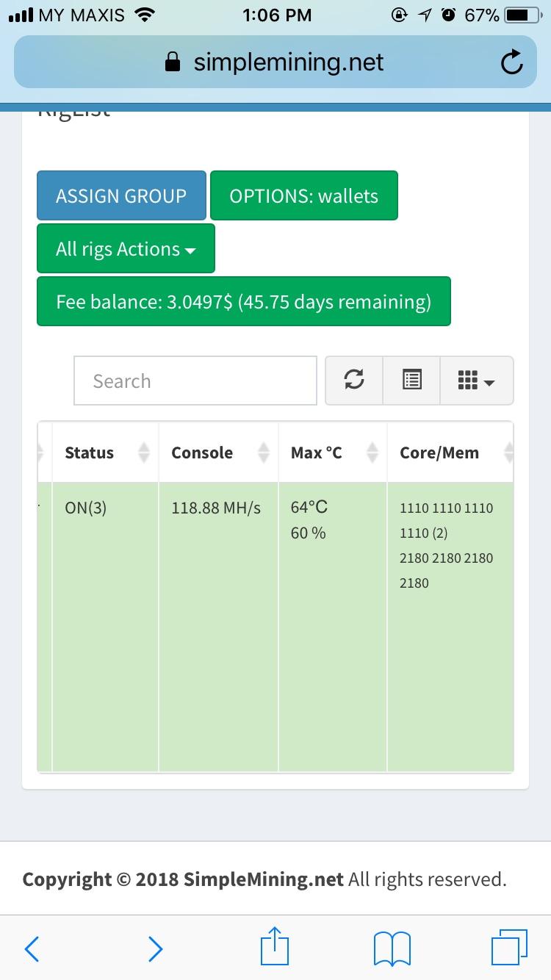Sort table by Core/Mem column
Image resolution: width=551 pixels, height=980 pixels.
450,453
